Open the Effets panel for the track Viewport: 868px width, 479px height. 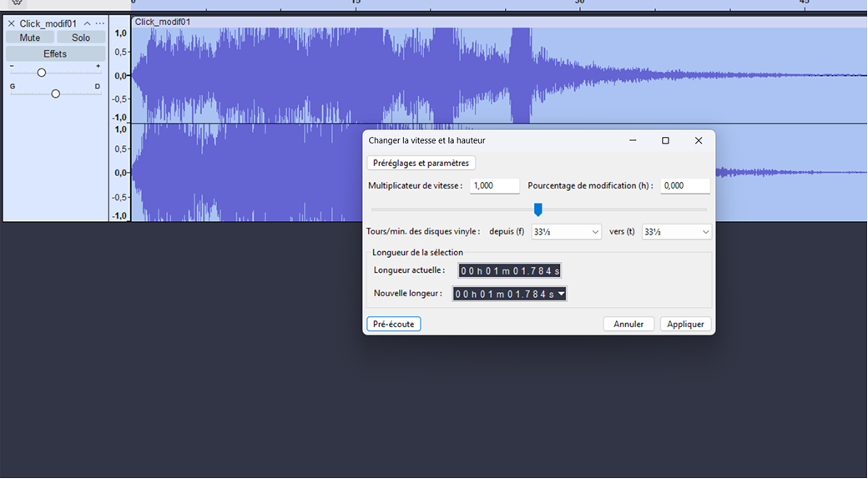(x=55, y=53)
